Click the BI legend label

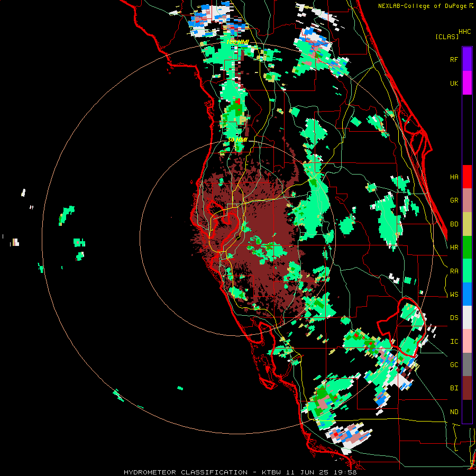tap(454, 388)
